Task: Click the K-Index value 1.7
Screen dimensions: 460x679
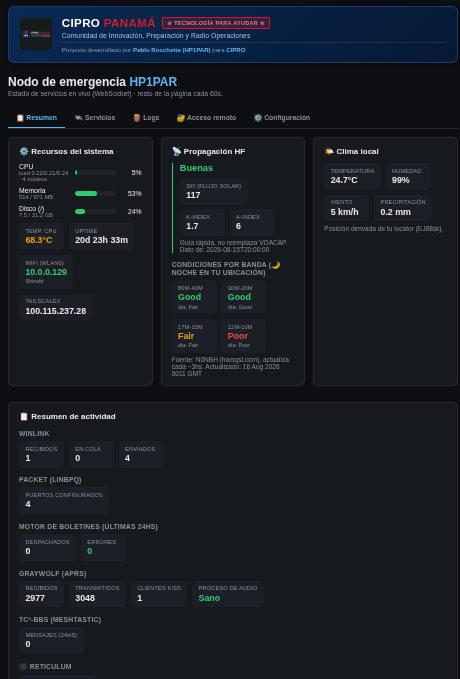Action: coord(192,226)
